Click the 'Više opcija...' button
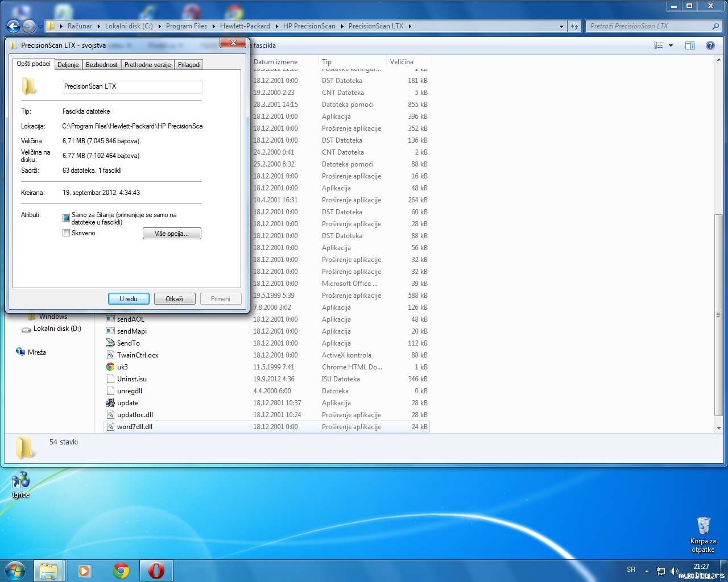This screenshot has width=728, height=582. coord(172,234)
